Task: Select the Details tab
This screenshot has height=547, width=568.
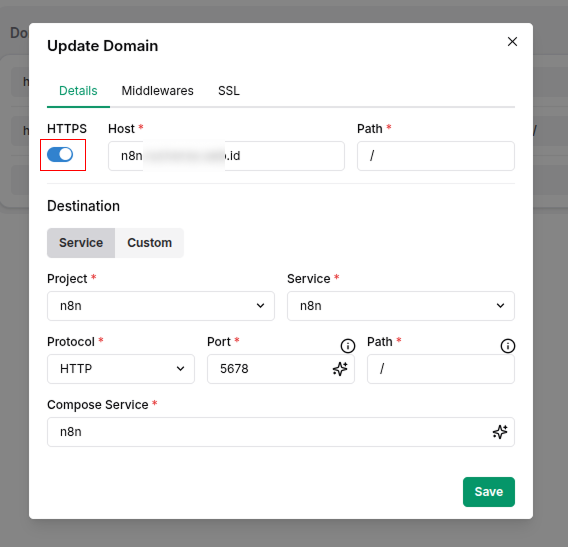Action: click(x=78, y=91)
